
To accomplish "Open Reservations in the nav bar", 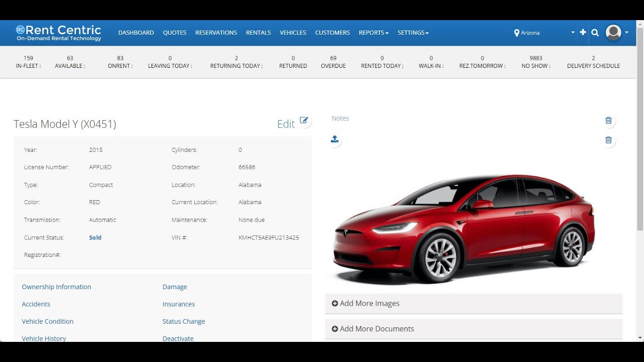I will tap(216, 33).
